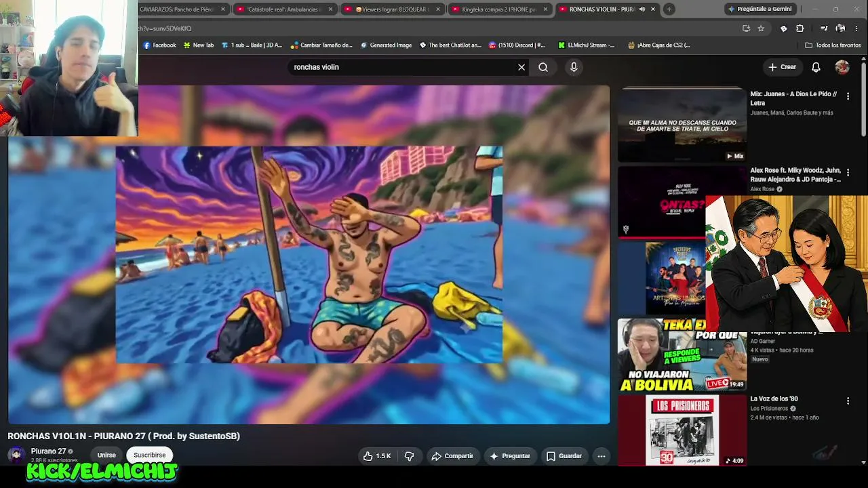
Task: Open Chrome extensions puzzle icon
Action: [x=800, y=28]
